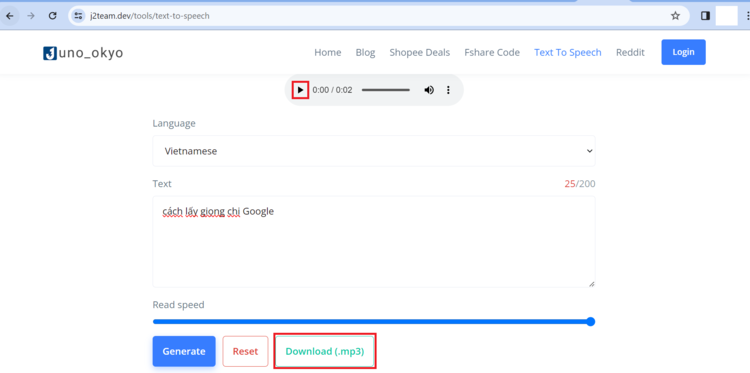Image resolution: width=750 pixels, height=373 pixels.
Task: Bookmark this page with the star
Action: 675,16
